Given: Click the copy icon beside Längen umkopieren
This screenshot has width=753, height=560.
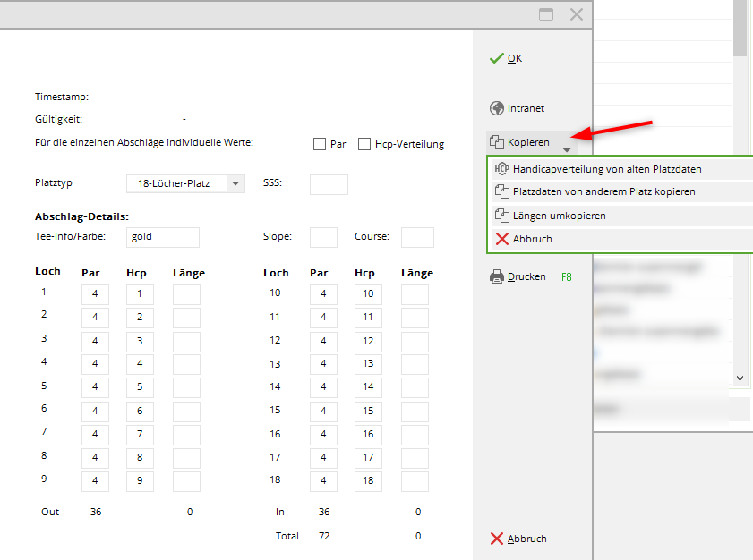Looking at the screenshot, I should click(x=501, y=216).
